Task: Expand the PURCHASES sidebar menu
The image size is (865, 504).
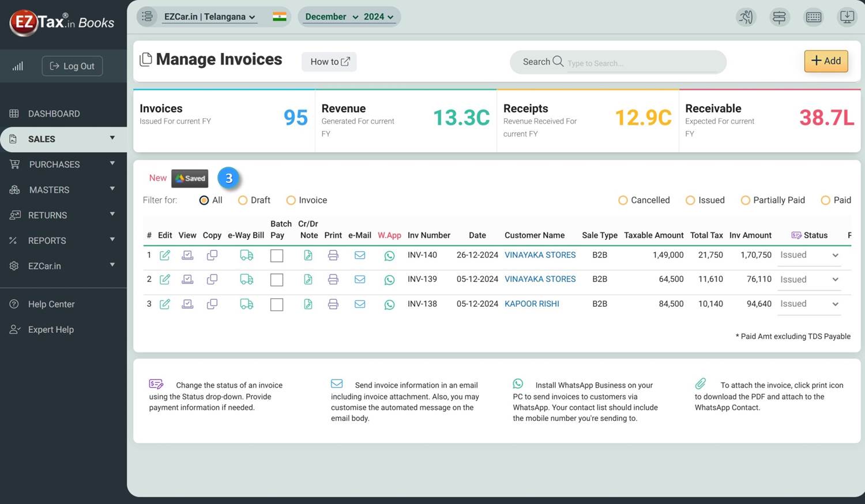Action: coord(63,164)
